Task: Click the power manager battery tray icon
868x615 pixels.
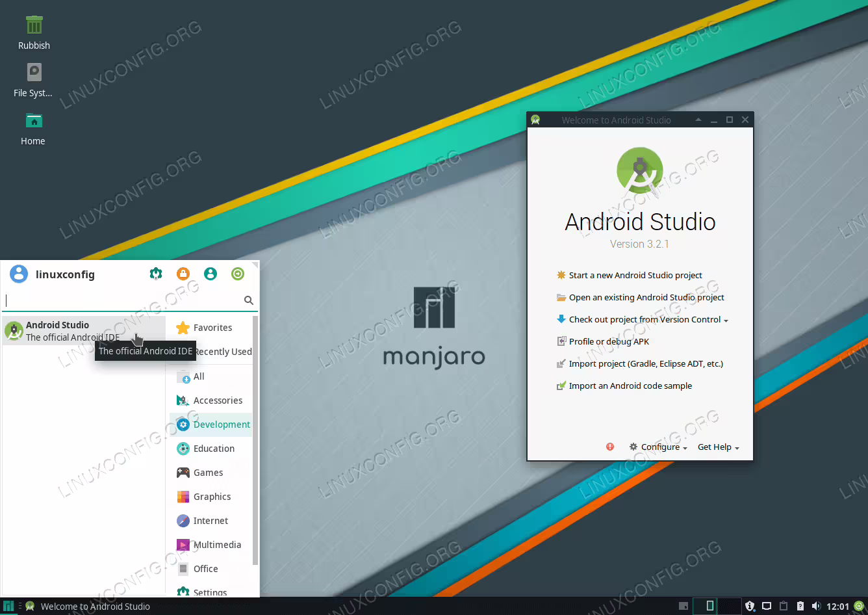Action: point(800,606)
